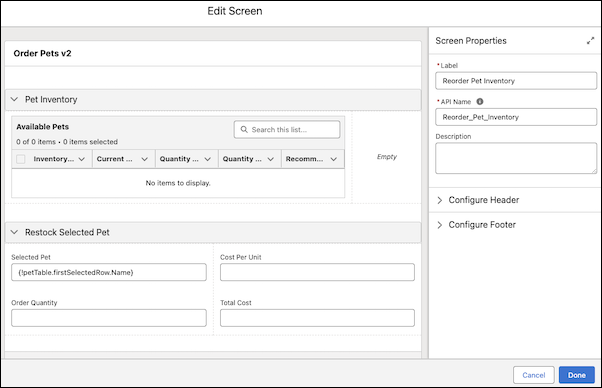Select the Cost Per Unit input field
The width and height of the screenshot is (602, 388).
click(317, 272)
